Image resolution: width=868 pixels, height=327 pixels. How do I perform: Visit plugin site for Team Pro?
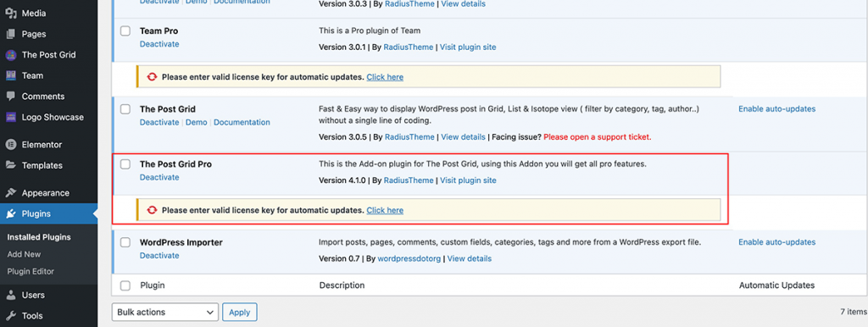pyautogui.click(x=468, y=47)
